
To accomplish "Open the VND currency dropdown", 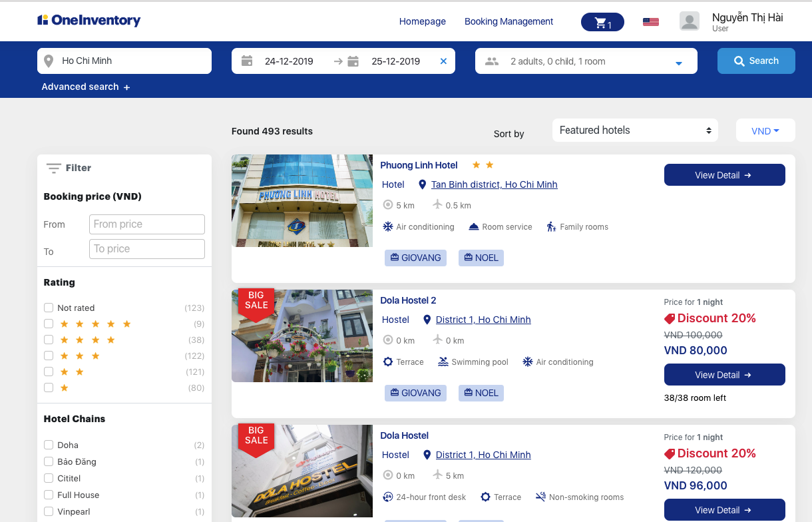I will coord(765,131).
